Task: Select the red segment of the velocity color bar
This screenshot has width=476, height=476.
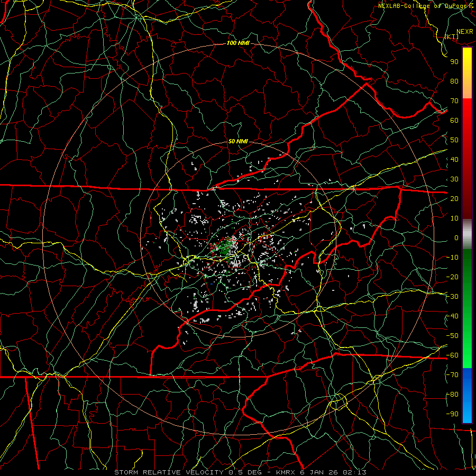Action: [x=467, y=159]
